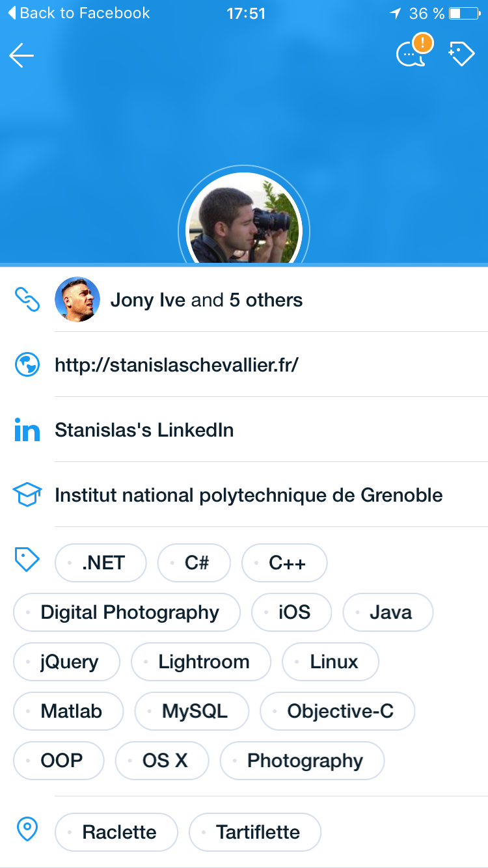This screenshot has height=868, width=488.
Task: Select the .NET skill tag
Action: pyautogui.click(x=101, y=563)
